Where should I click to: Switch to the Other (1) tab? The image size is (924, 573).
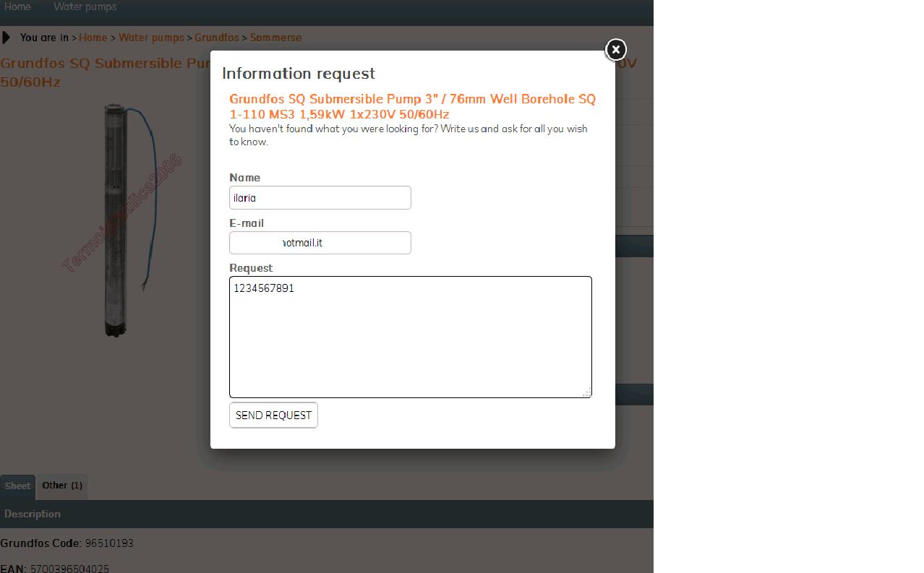62,486
